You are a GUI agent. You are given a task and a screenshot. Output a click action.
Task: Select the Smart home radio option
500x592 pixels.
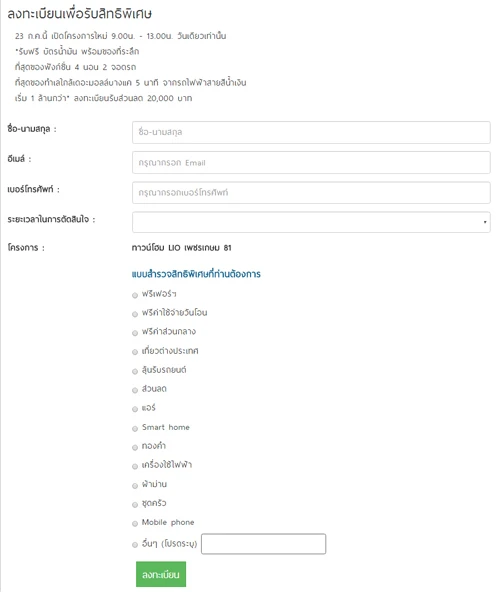(135, 429)
